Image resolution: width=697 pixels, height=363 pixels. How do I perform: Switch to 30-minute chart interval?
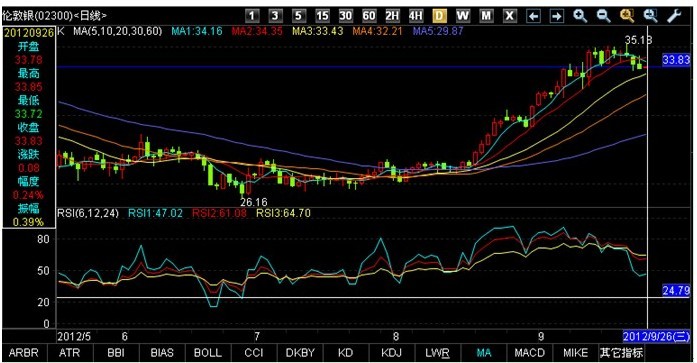(345, 16)
